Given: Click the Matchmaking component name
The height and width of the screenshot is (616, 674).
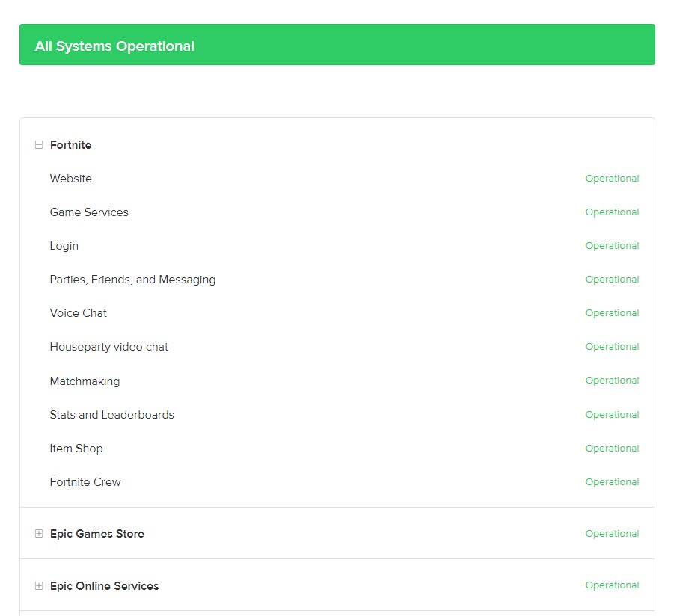Looking at the screenshot, I should [85, 381].
